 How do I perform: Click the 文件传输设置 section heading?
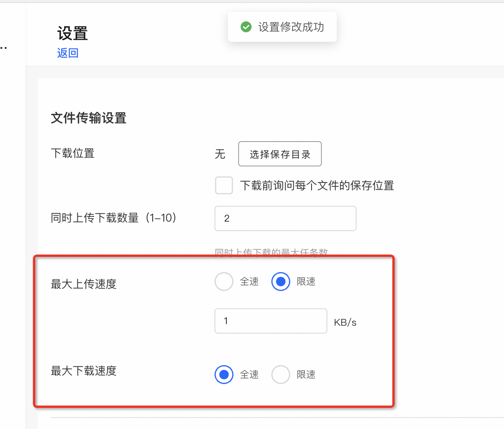[89, 118]
